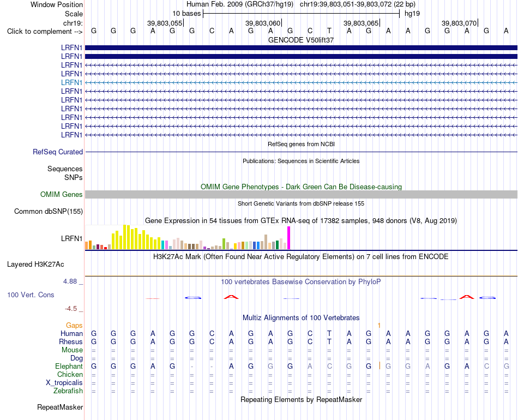Open 'Publications: Sequences in Scientific Articles' title
Viewport: 518px width, 420px height.
click(301, 161)
